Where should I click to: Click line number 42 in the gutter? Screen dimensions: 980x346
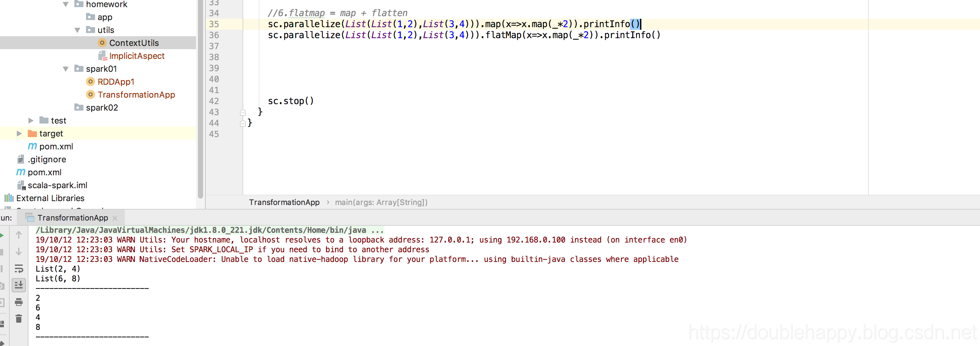click(214, 102)
